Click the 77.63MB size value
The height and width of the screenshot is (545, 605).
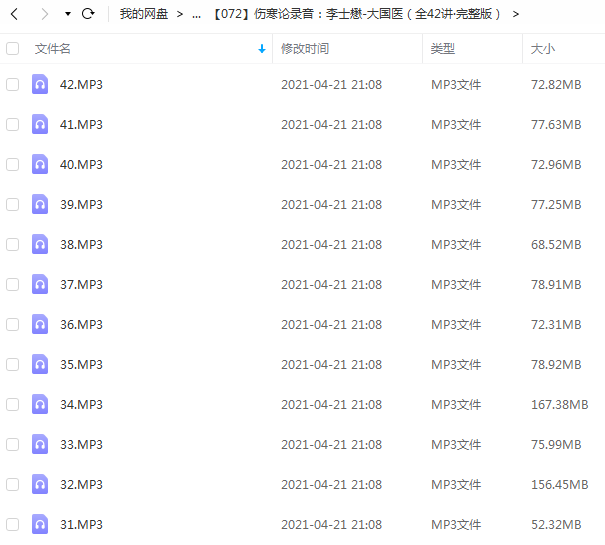pos(556,124)
